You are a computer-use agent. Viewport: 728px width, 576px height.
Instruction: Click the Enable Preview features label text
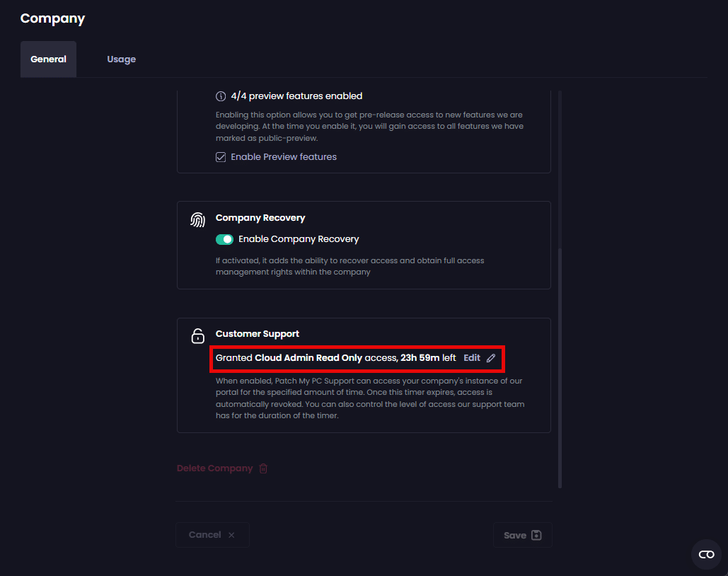coord(284,157)
